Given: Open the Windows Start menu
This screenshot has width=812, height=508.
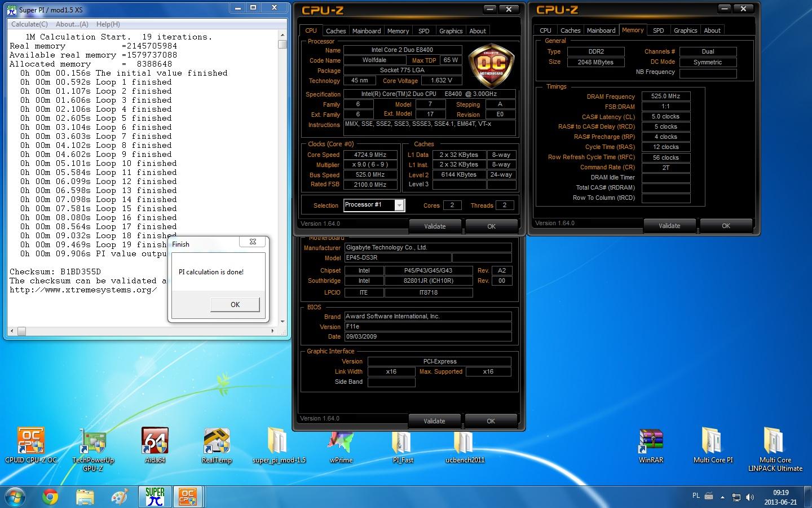Looking at the screenshot, I should pos(15,496).
